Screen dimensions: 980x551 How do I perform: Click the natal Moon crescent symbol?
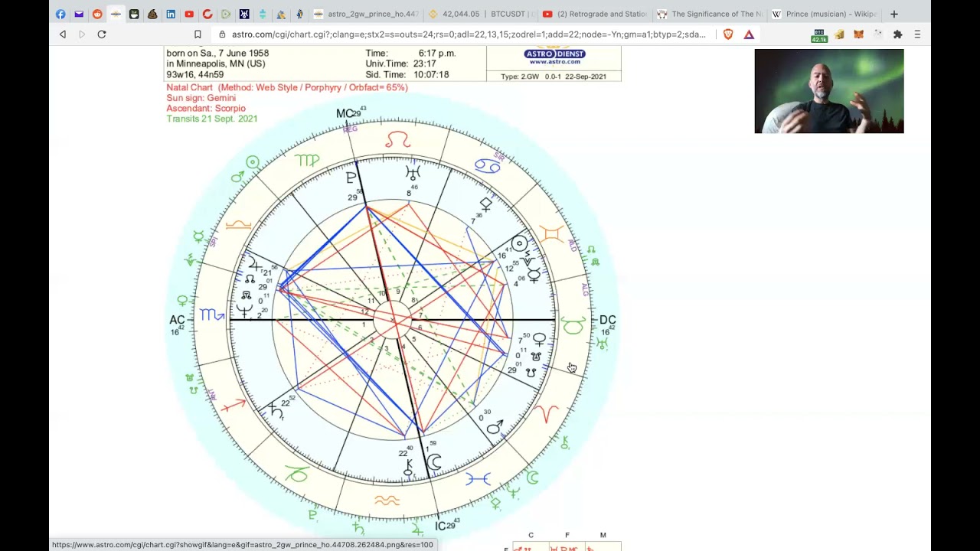[x=434, y=461]
